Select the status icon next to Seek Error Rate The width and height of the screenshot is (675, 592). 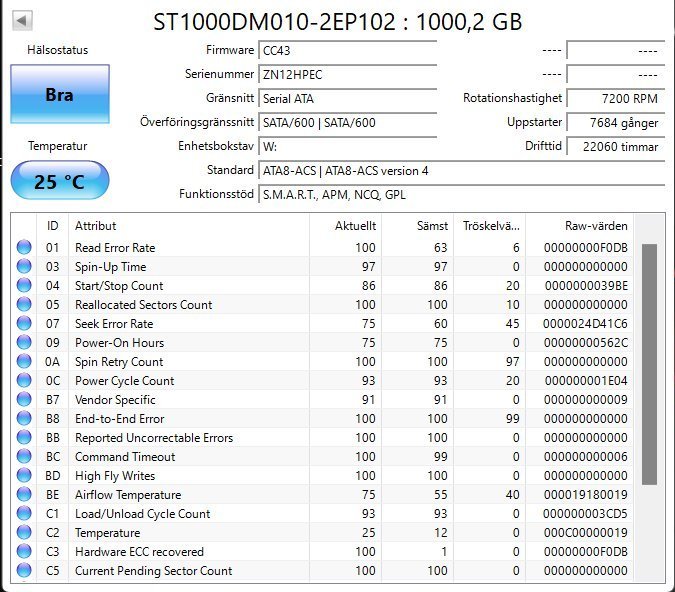click(24, 324)
